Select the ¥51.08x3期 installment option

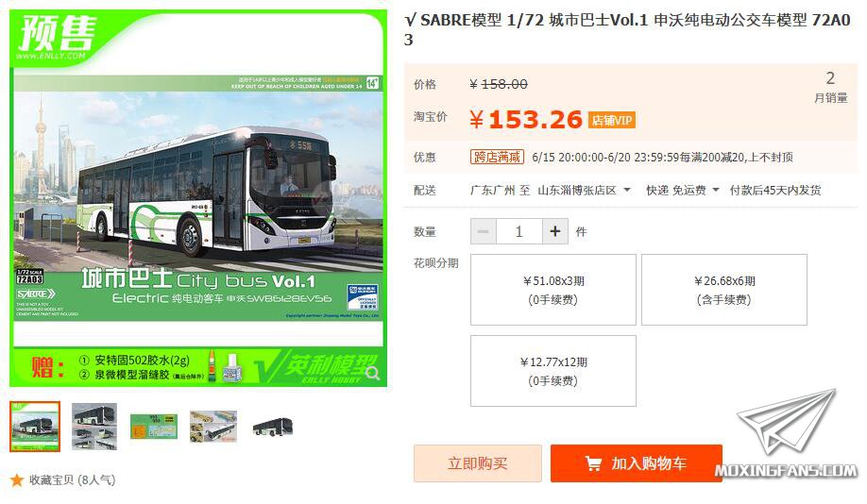(x=553, y=290)
